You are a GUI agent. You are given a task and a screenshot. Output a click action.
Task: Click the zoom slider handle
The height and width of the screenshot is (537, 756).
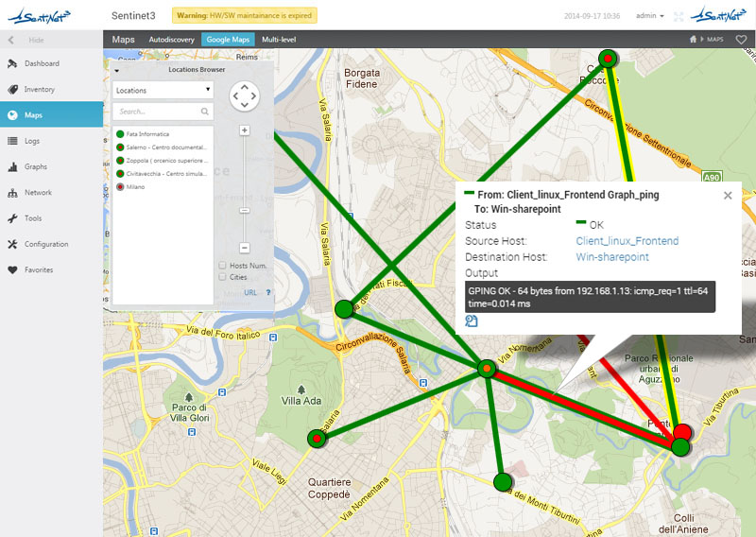tap(245, 211)
